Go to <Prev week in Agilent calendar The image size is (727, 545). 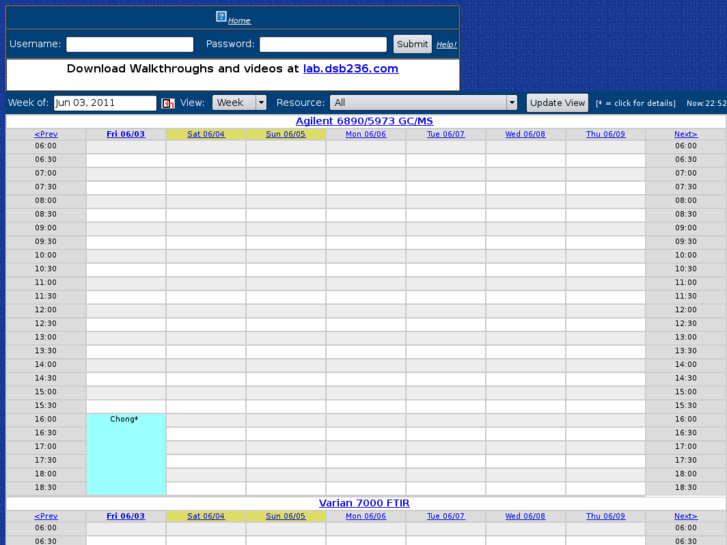pyautogui.click(x=46, y=134)
